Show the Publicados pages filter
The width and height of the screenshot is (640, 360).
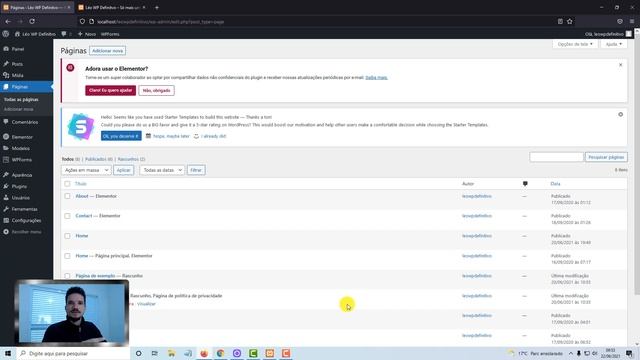point(96,159)
